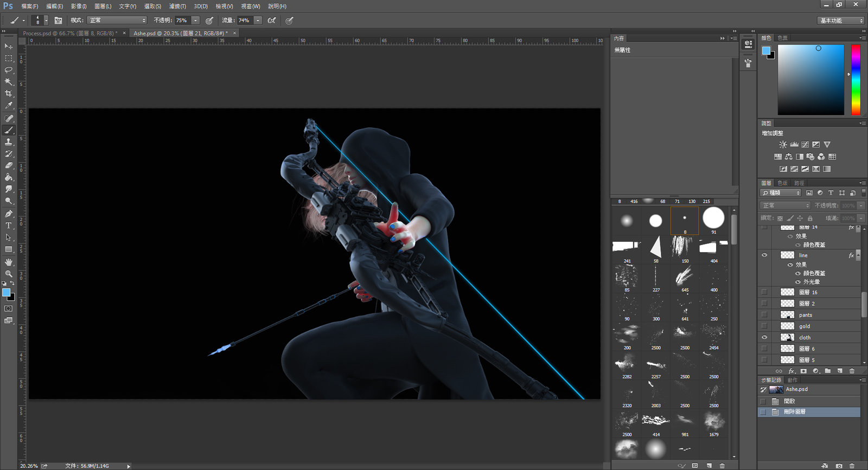Select the Paint Bucket tool
Screen dimensions: 868x470
(9, 177)
